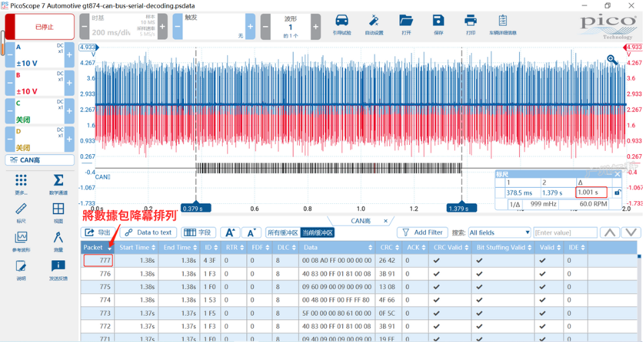Open the Send feedback tool
The width and height of the screenshot is (644, 342).
tap(58, 270)
